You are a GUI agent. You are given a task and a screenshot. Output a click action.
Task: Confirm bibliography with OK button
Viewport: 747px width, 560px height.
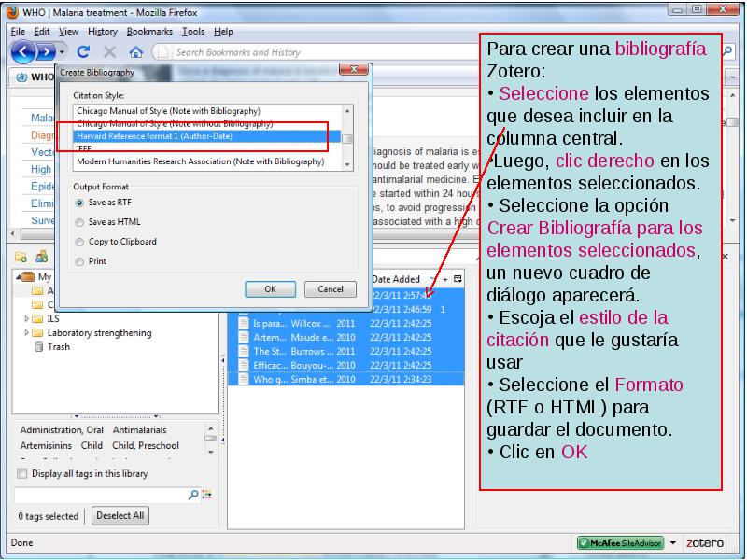(x=270, y=289)
